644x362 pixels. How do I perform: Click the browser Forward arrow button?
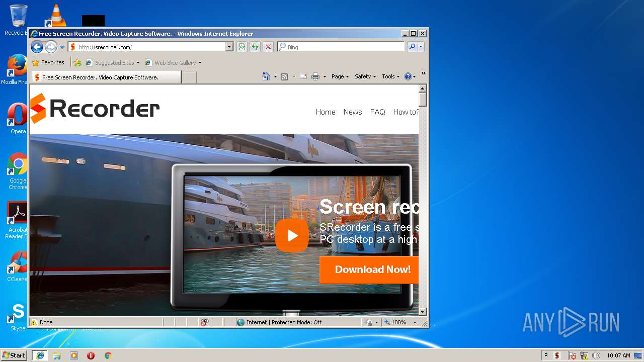(x=51, y=47)
